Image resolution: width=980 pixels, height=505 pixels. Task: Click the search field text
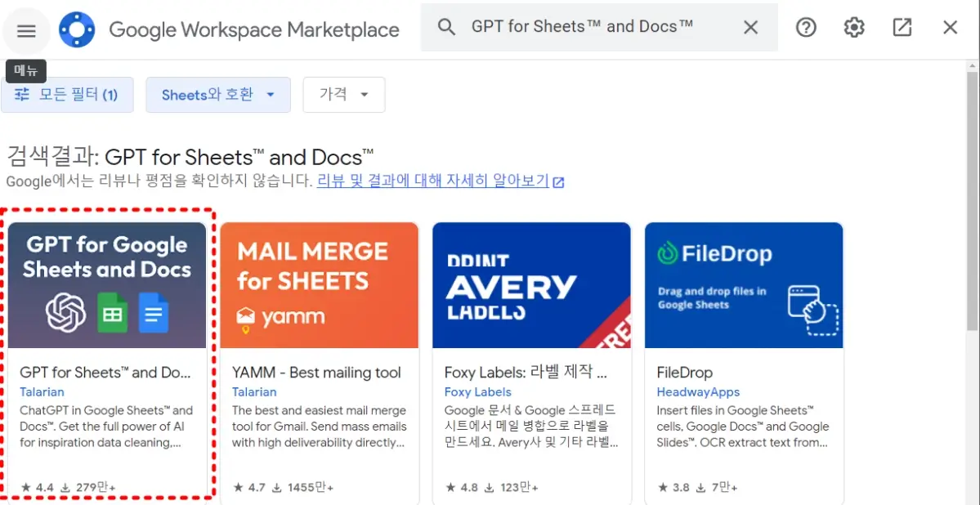[x=582, y=26]
